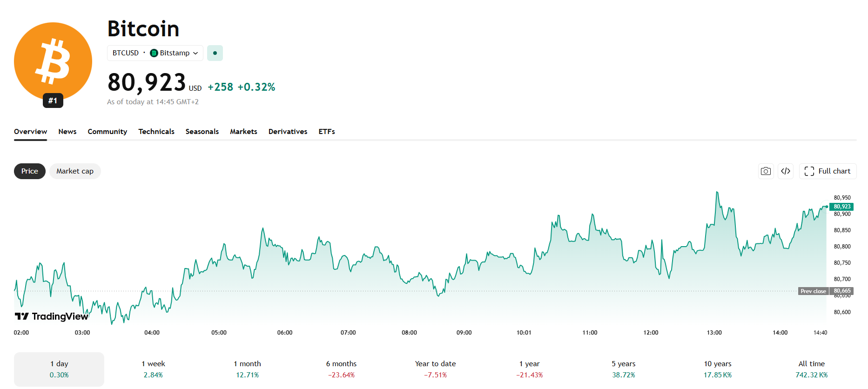Choose the 5 years range

pos(624,369)
